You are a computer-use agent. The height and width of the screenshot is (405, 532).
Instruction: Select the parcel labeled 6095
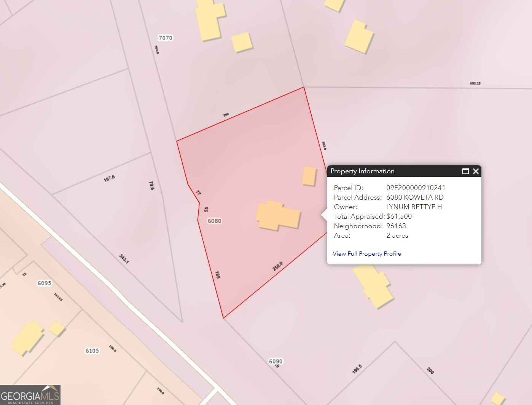[x=44, y=283]
